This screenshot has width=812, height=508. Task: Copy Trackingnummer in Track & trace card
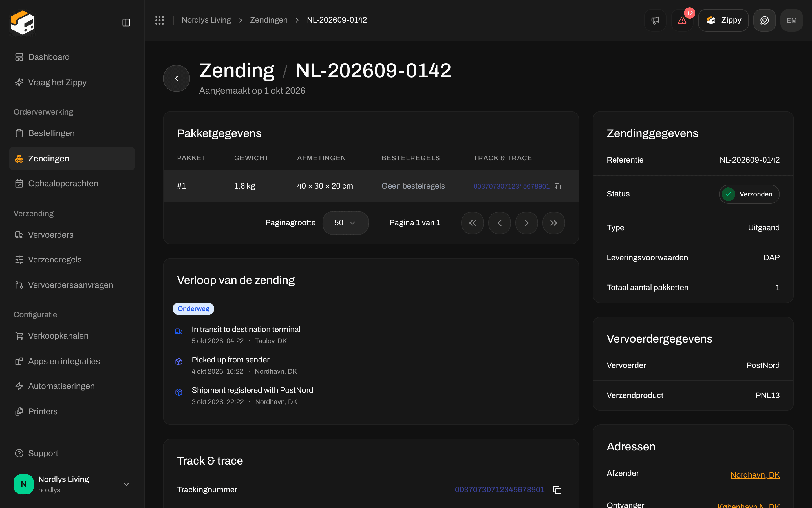[557, 490]
